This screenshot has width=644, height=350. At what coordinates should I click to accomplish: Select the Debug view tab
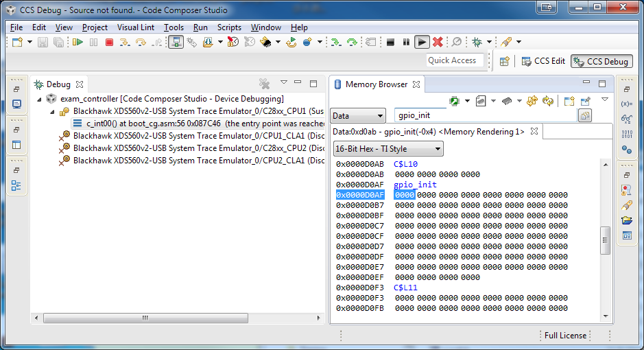point(58,84)
